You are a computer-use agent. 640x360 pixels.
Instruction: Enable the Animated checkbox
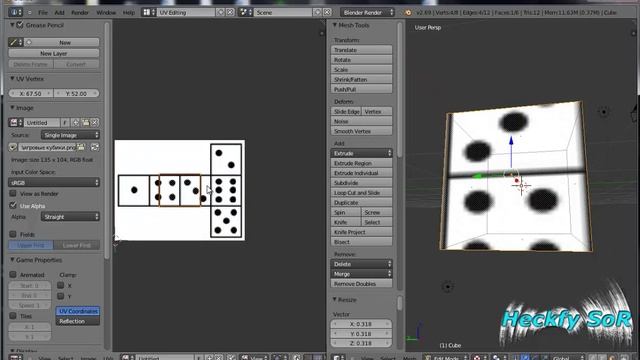click(x=13, y=275)
